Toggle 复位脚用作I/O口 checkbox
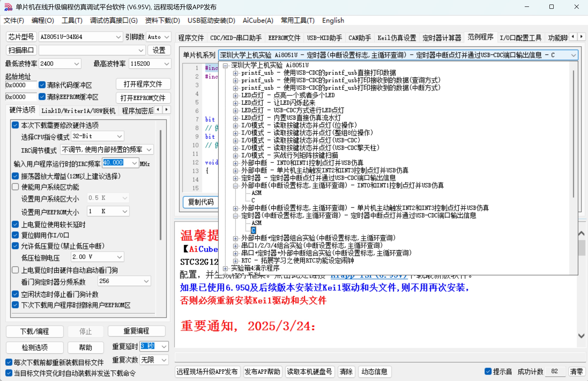This screenshot has width=588, height=381. 15,235
